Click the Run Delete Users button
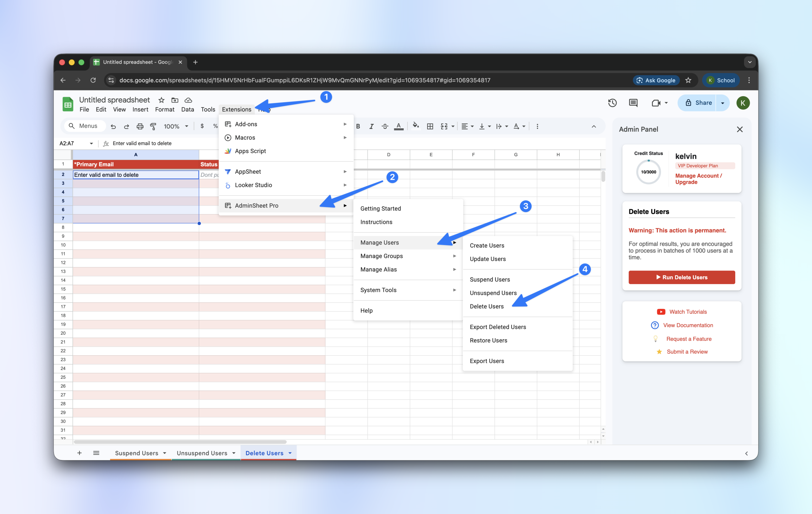Viewport: 812px width, 514px height. point(682,277)
